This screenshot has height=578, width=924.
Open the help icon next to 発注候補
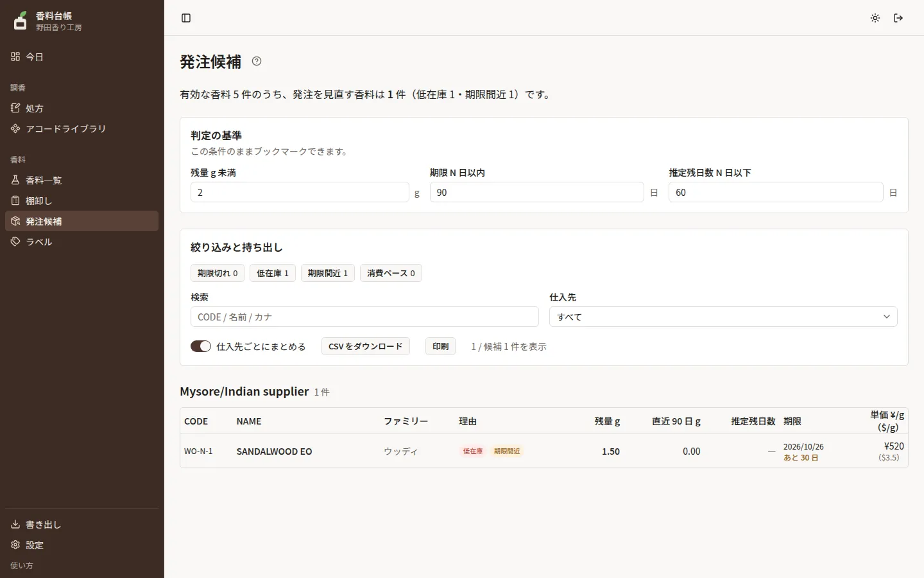tap(257, 61)
